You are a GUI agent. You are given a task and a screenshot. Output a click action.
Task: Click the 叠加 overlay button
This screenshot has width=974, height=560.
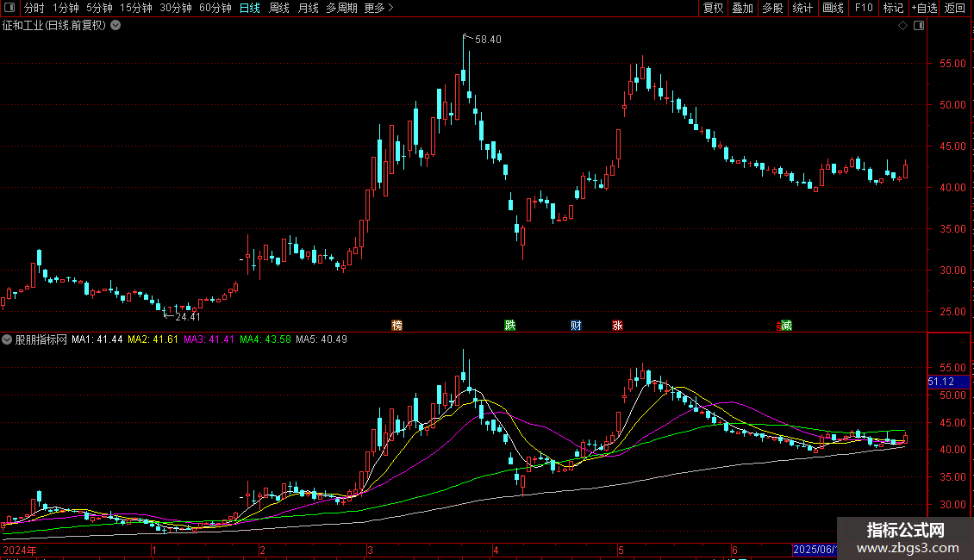click(x=743, y=8)
